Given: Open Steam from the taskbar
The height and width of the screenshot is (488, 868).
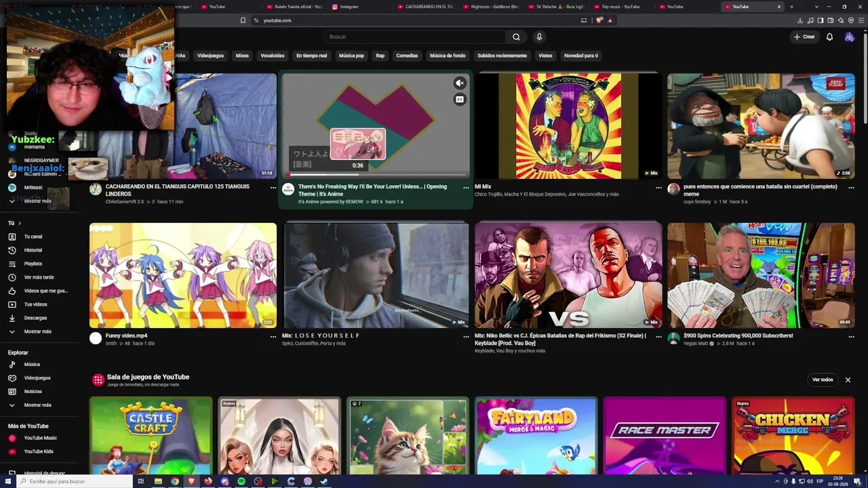Looking at the screenshot, I should [x=324, y=481].
